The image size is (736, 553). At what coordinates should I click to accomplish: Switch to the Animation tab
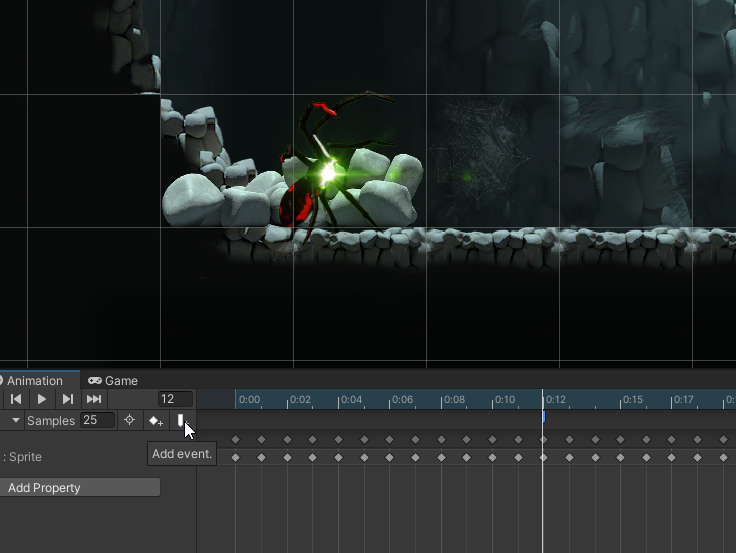33,381
